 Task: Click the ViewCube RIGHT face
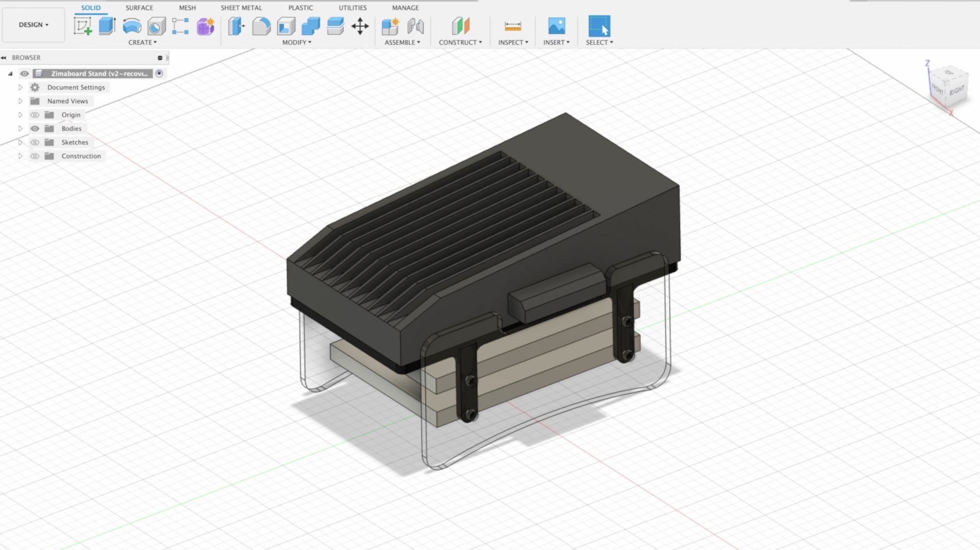[x=956, y=90]
